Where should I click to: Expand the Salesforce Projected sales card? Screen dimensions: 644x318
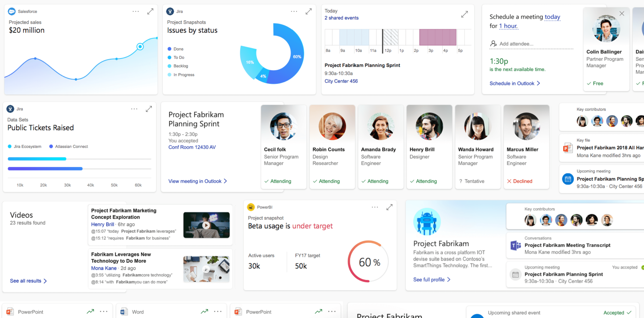point(150,12)
